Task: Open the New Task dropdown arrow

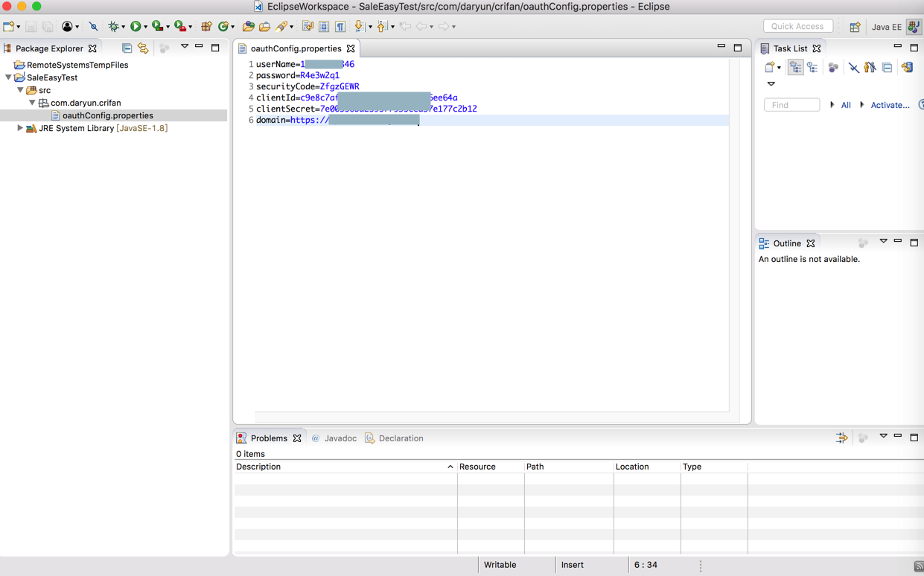Action: pyautogui.click(x=779, y=68)
